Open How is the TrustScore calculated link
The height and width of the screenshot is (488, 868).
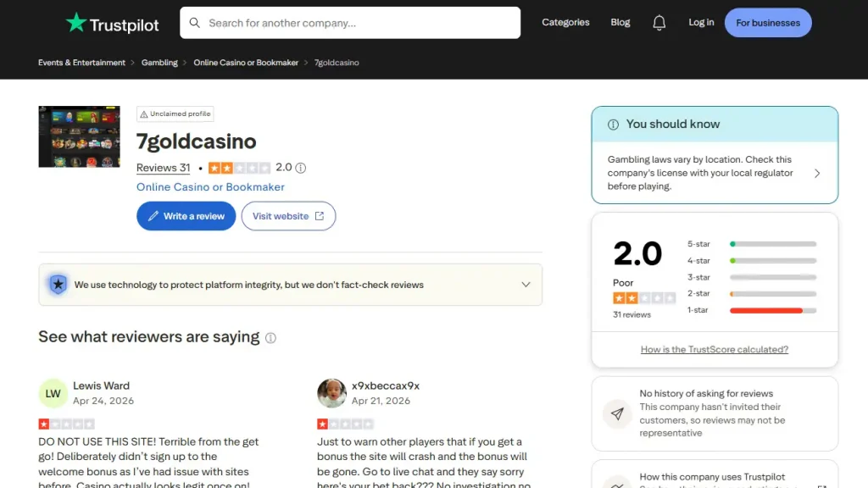(x=714, y=349)
